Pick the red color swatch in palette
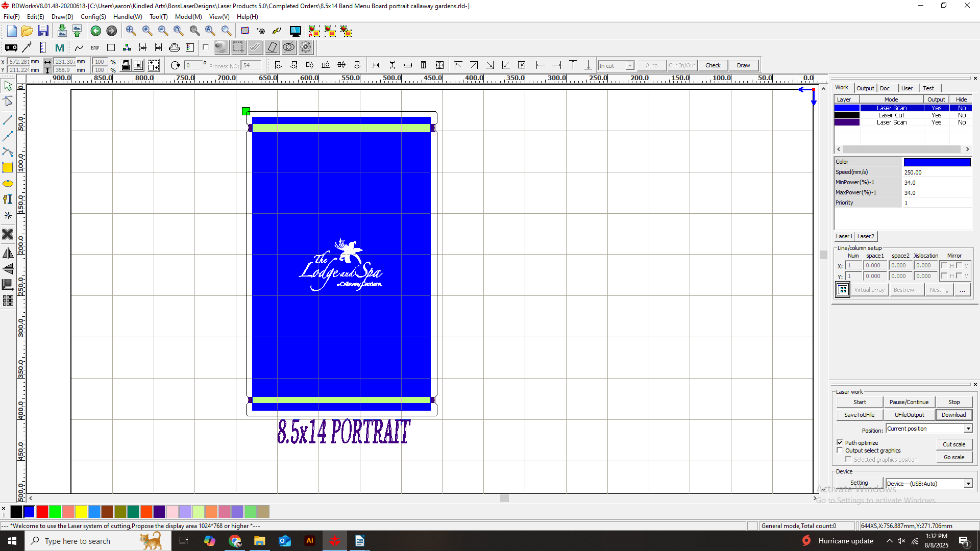 tap(42, 511)
